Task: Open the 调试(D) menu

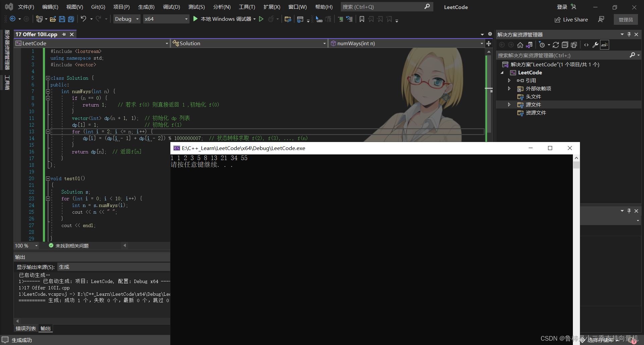Action: 171,7
